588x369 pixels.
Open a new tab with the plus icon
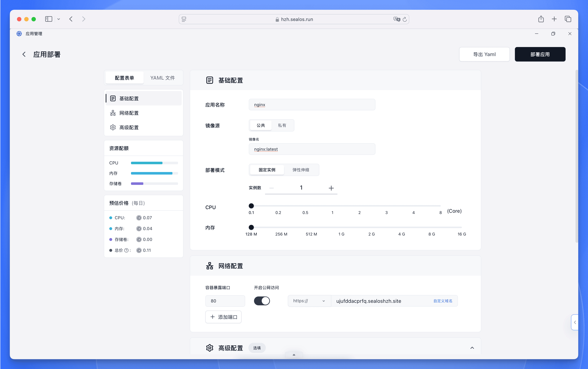coord(554,19)
